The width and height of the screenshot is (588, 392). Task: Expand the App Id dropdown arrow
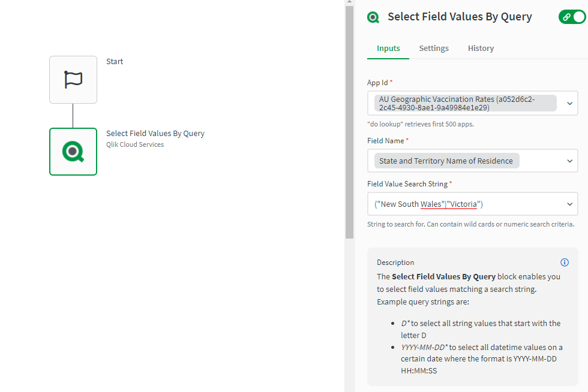(569, 104)
